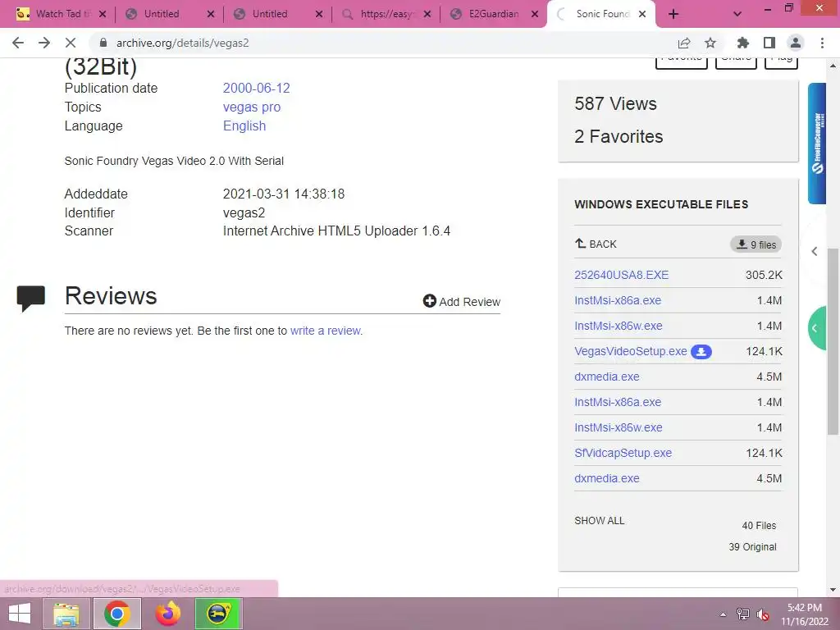
Task: Open Chrome from taskbar
Action: 117,614
